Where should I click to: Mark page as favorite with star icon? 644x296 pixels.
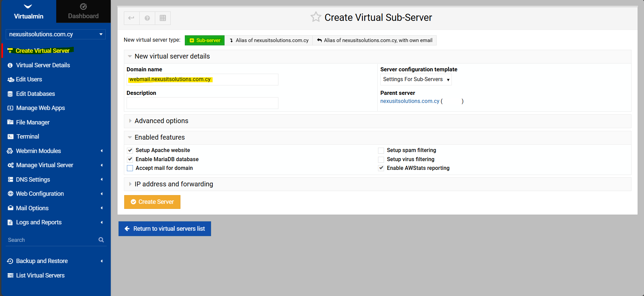[x=316, y=17]
